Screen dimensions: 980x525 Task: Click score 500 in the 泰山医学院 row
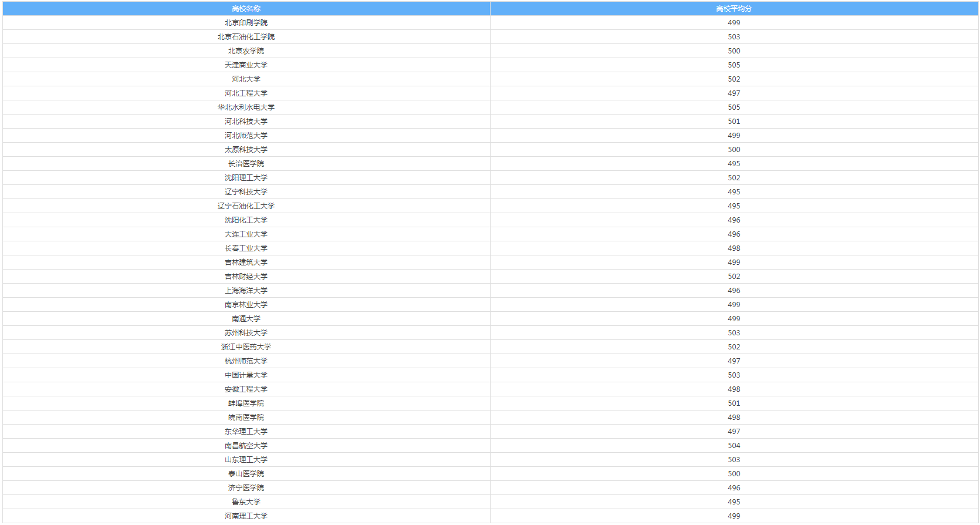(x=734, y=474)
